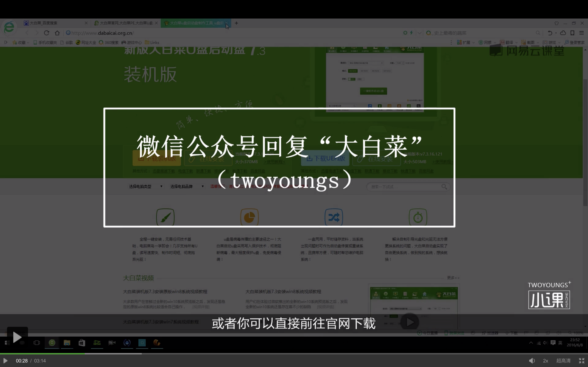Go to browser home page icon
The image size is (588, 367).
click(57, 33)
